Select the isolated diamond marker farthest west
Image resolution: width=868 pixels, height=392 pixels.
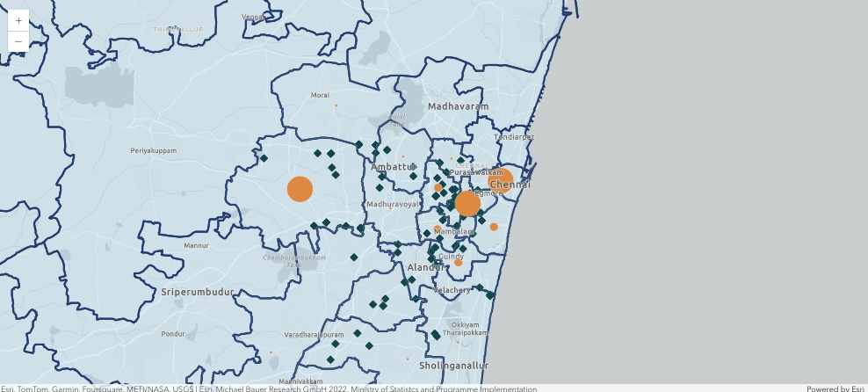(264, 158)
